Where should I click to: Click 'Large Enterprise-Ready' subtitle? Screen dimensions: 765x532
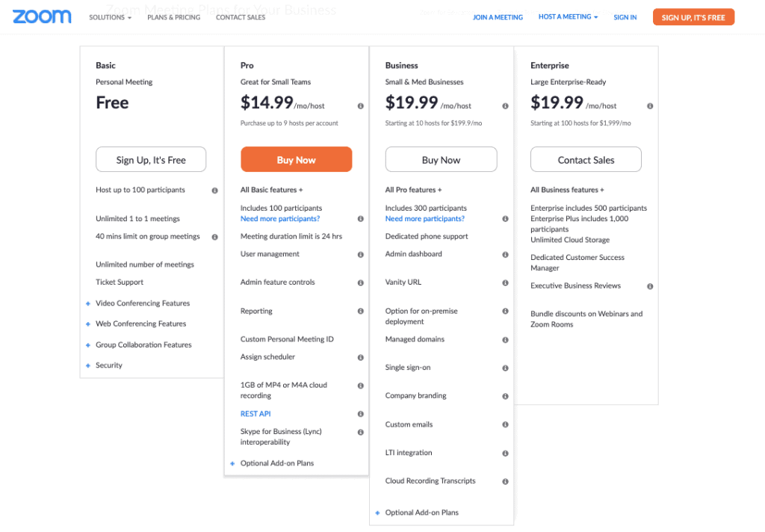point(568,82)
